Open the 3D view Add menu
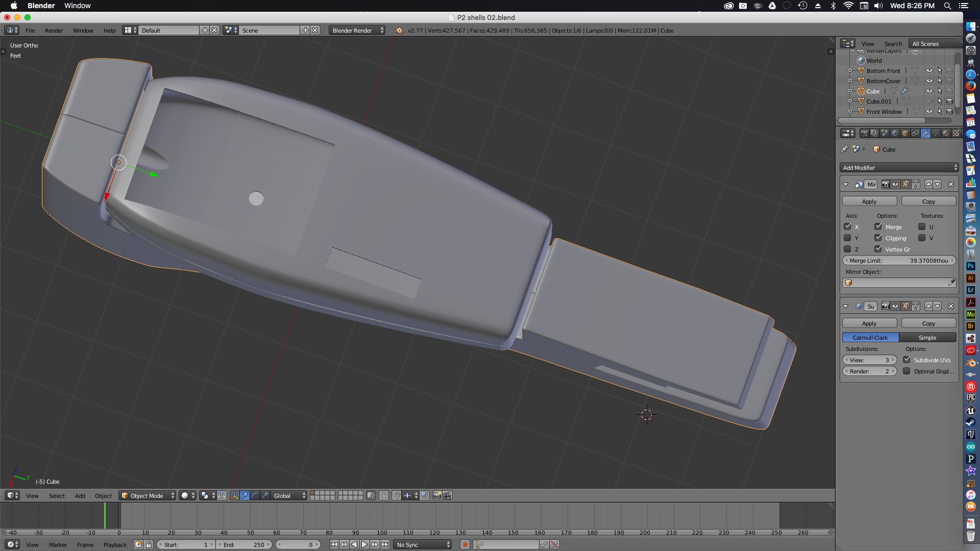Viewport: 980px width, 551px height. [x=80, y=495]
